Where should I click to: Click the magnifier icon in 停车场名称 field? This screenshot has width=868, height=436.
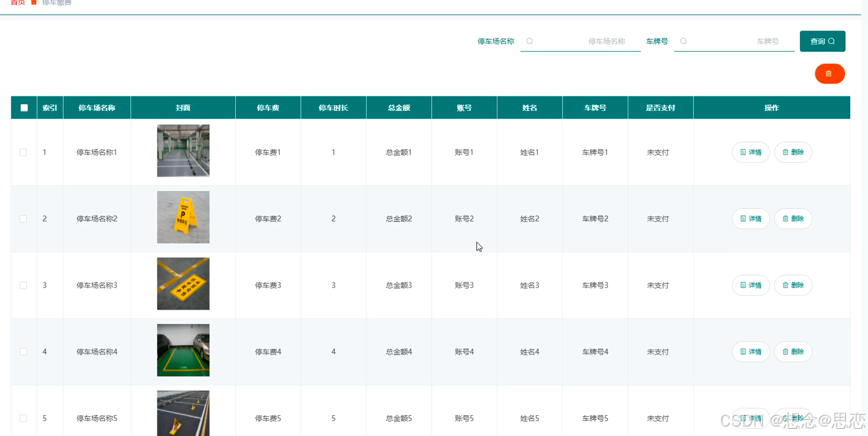pyautogui.click(x=530, y=41)
